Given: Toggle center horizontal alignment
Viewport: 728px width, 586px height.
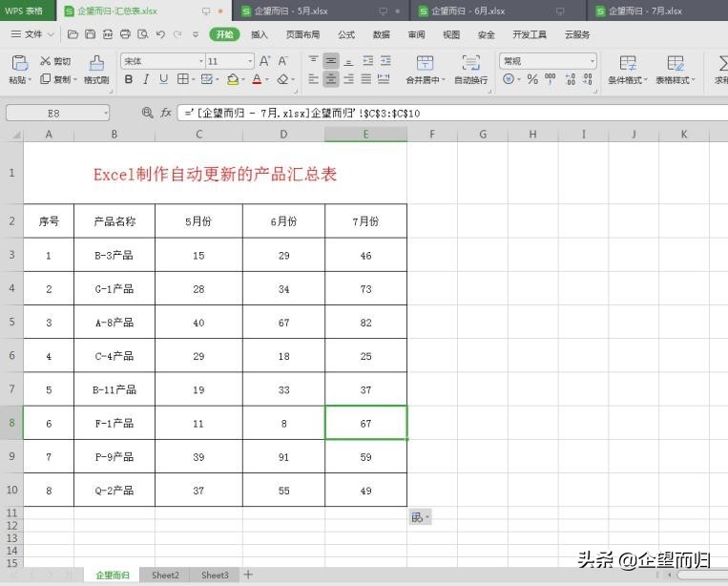Looking at the screenshot, I should (x=331, y=79).
